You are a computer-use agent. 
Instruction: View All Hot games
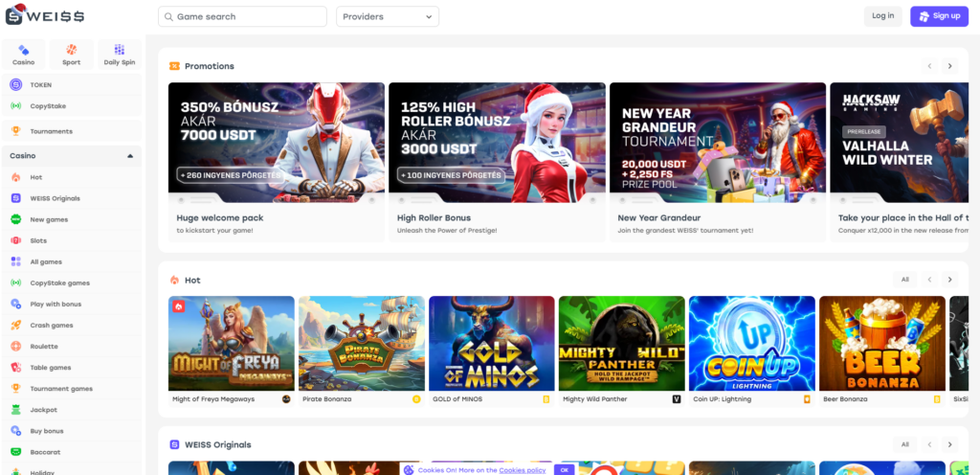tap(904, 280)
